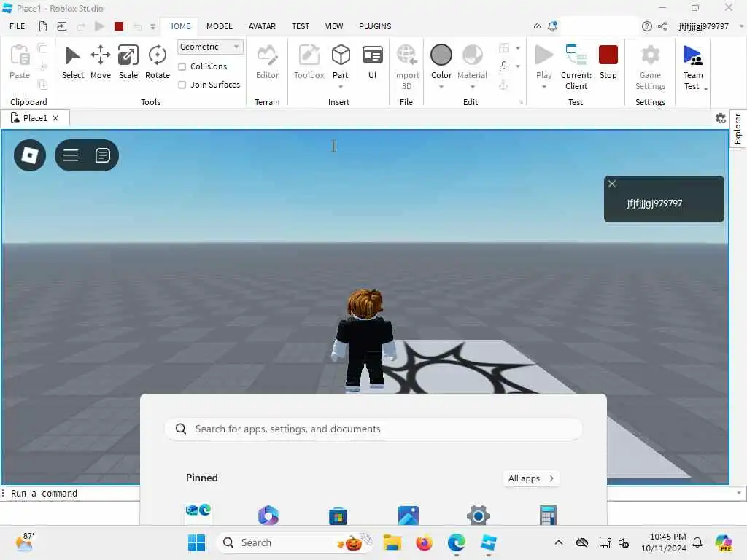Open Microsoft Store in pinned apps
Viewport: 747px width, 560px height.
[338, 516]
